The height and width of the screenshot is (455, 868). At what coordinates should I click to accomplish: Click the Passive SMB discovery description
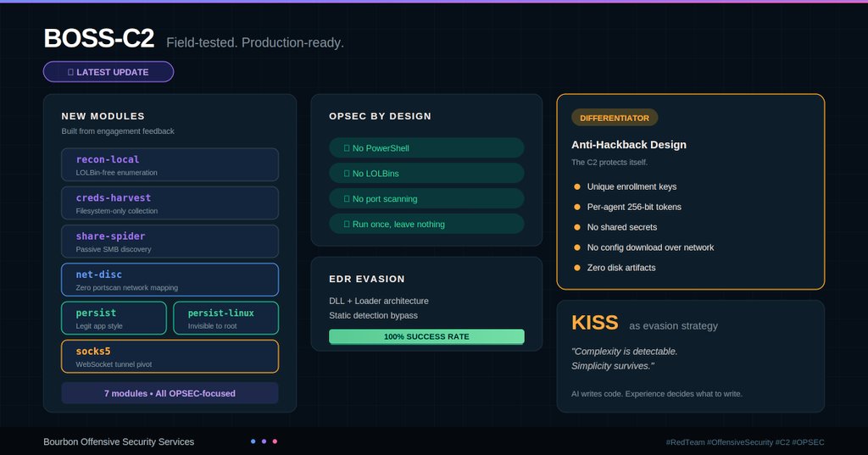114,249
